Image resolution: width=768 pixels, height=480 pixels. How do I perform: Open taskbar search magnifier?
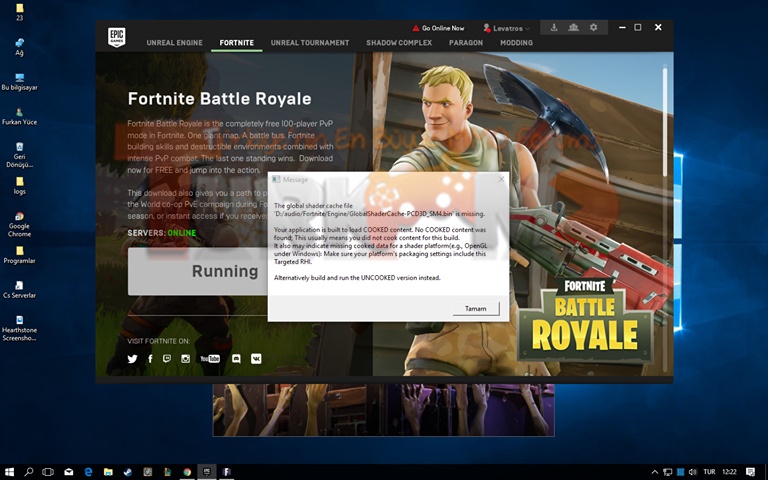click(x=28, y=472)
